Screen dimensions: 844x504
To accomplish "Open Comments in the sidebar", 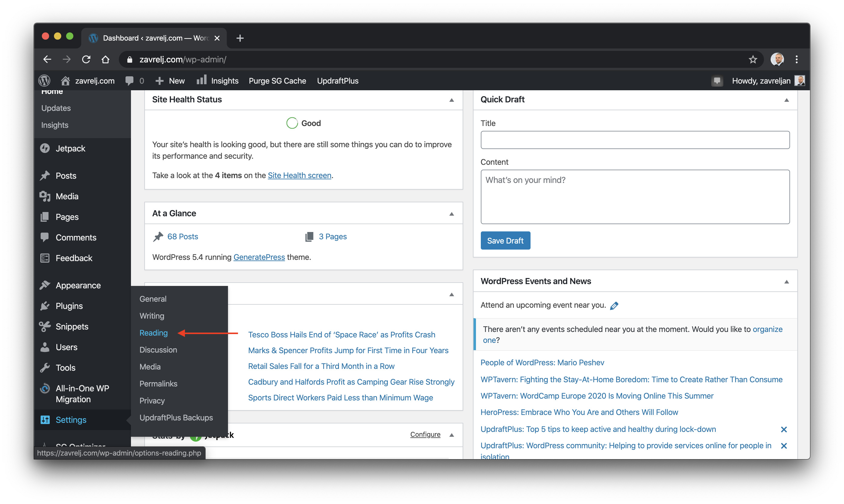I will point(76,237).
